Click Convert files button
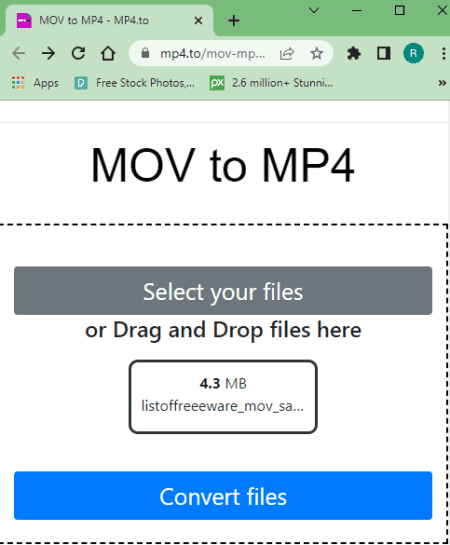Screen dimensions: 450x545 coord(223,496)
